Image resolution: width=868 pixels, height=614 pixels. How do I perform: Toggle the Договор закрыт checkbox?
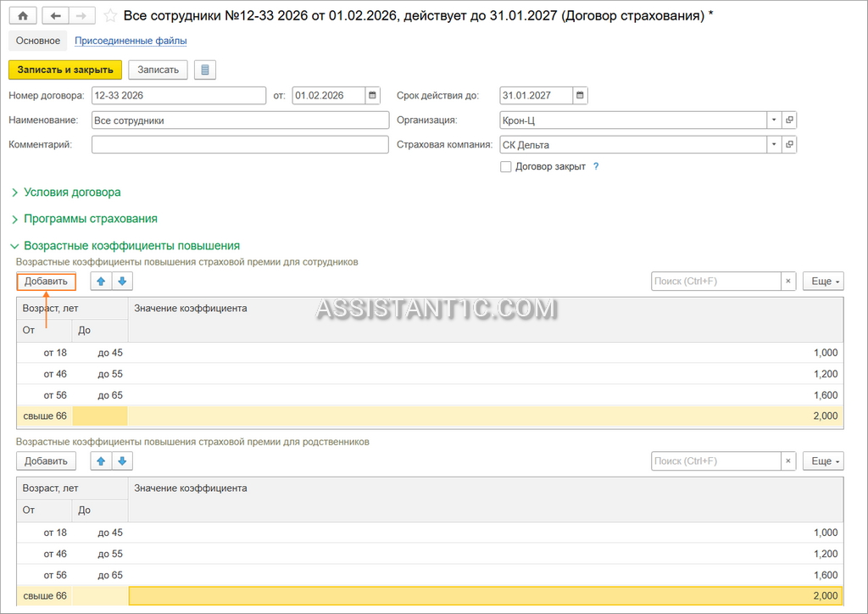click(x=505, y=167)
